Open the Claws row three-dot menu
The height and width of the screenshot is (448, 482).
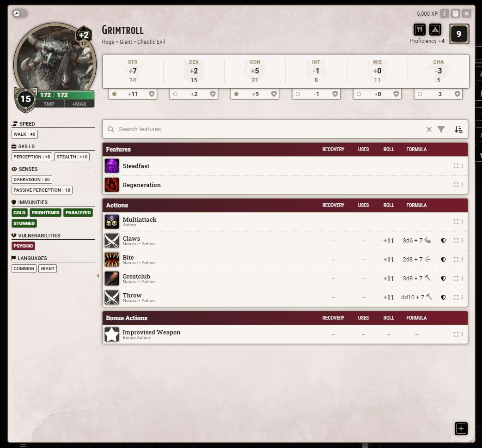point(462,241)
